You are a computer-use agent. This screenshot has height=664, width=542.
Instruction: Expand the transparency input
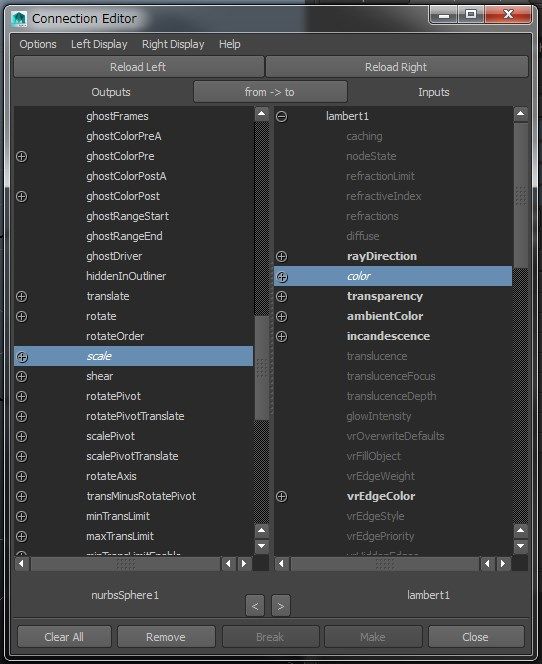282,296
